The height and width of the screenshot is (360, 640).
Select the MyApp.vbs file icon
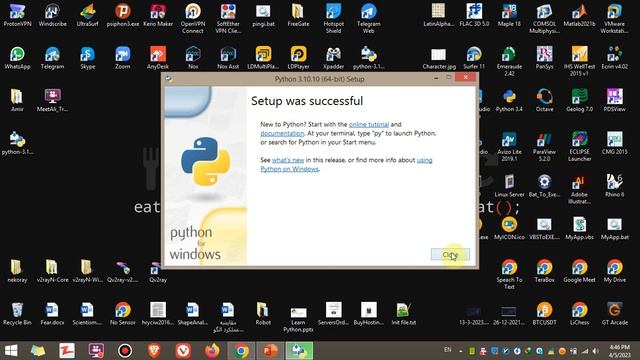[x=579, y=229]
